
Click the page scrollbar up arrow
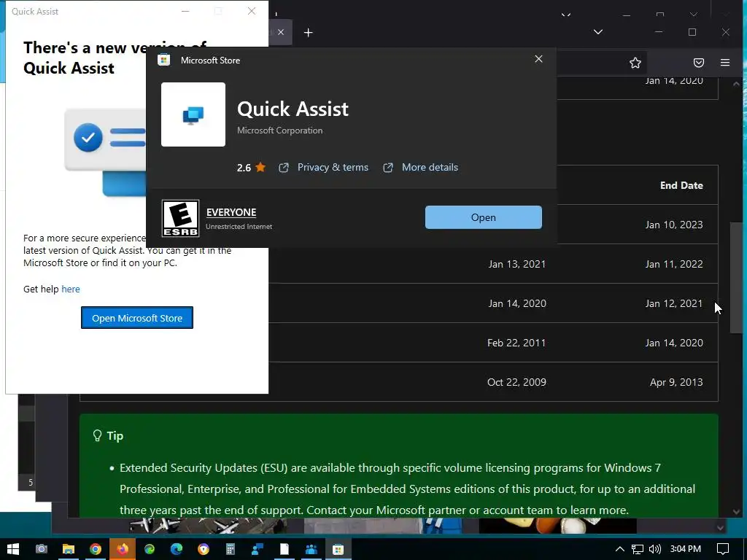(736, 84)
